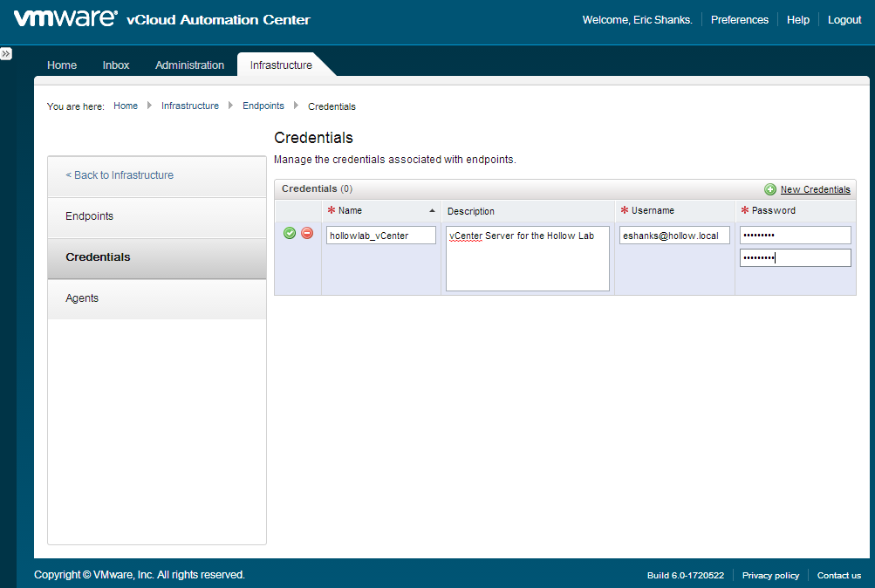Focus the credential Name input field
Screen dimensions: 875x588
tap(381, 236)
